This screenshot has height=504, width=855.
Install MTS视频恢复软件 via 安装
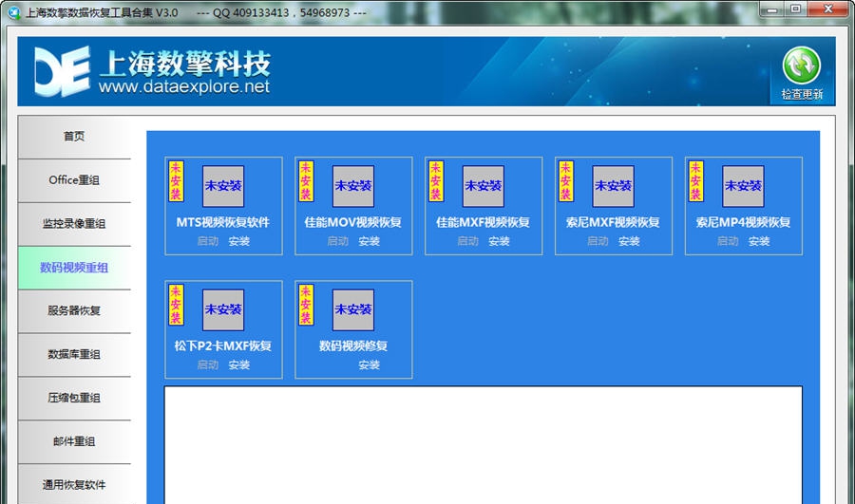pos(238,241)
